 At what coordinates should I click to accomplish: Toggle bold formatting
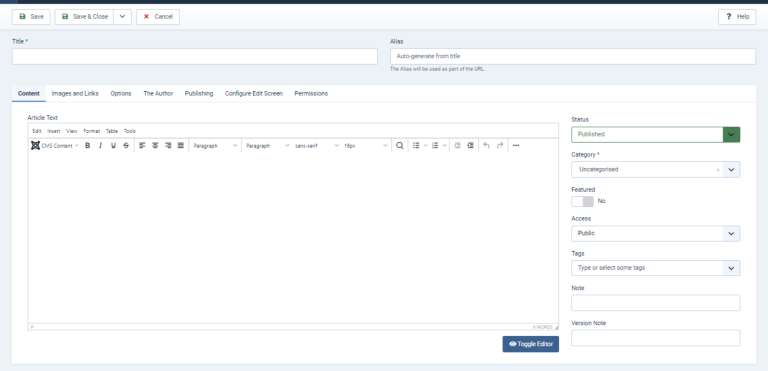(x=87, y=146)
